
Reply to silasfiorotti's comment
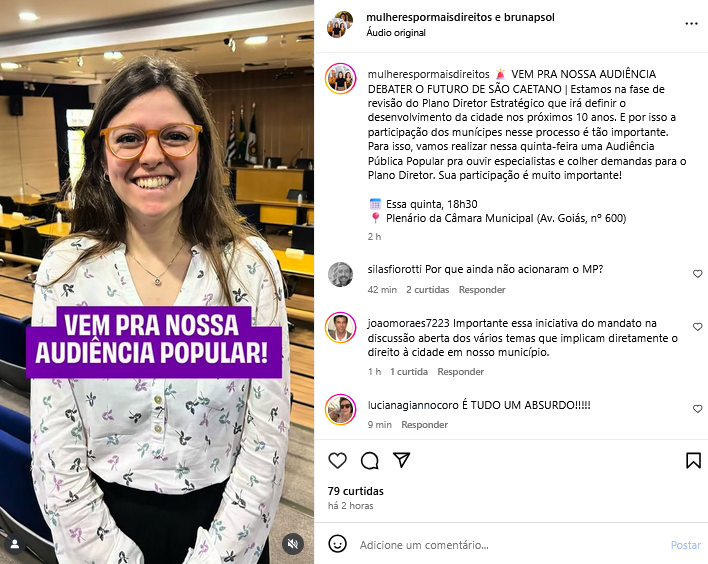482,289
